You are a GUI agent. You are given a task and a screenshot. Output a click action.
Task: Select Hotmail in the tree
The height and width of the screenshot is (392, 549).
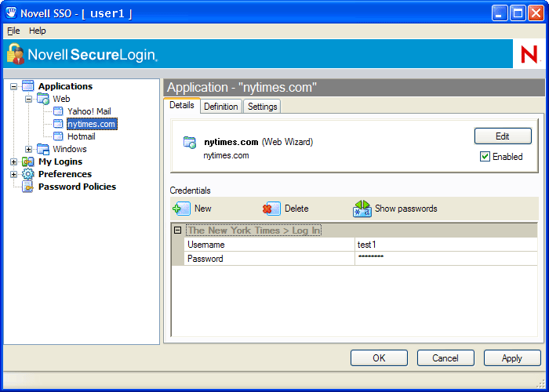click(x=82, y=136)
